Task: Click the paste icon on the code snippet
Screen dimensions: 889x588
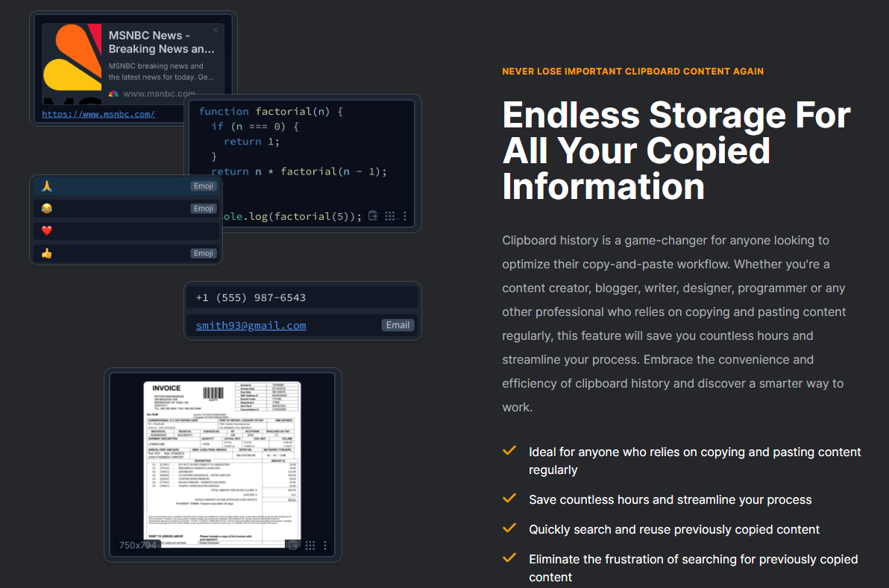Action: (x=373, y=216)
